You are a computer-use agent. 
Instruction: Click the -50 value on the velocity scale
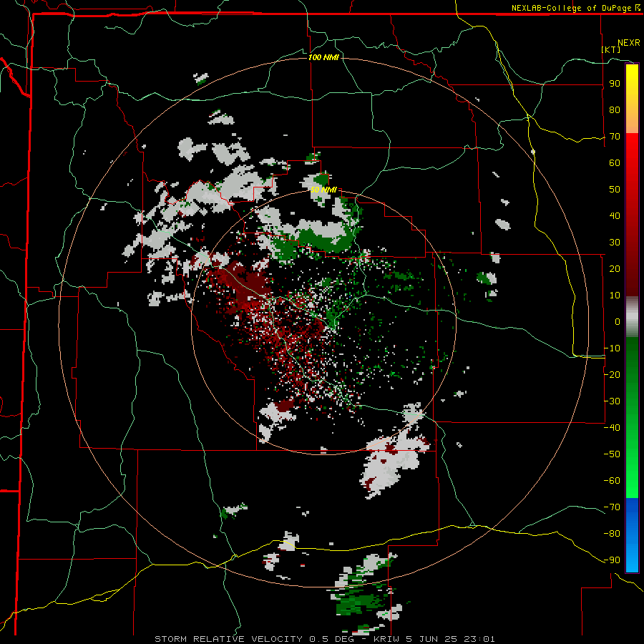(612, 454)
